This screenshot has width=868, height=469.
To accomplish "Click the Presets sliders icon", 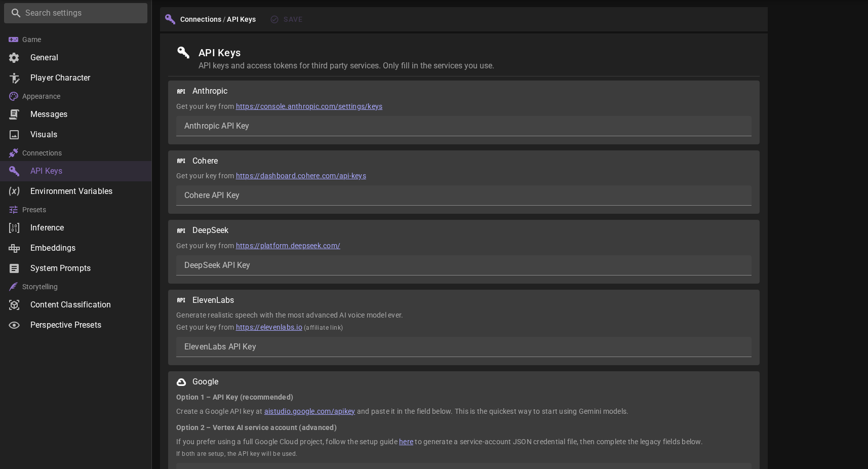I will point(14,210).
